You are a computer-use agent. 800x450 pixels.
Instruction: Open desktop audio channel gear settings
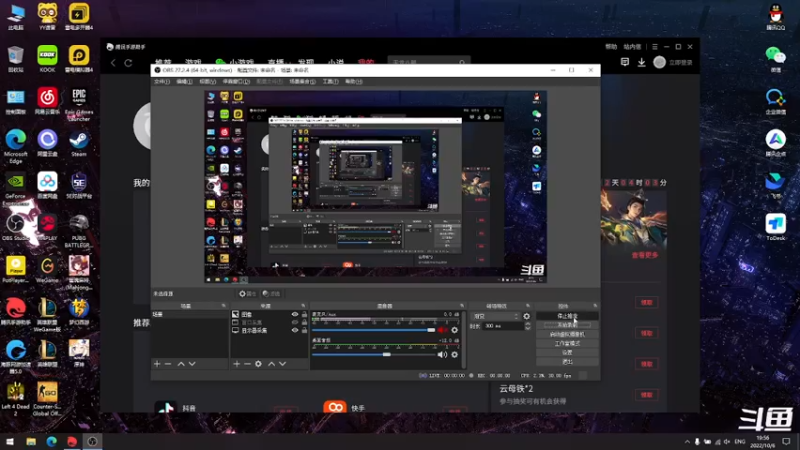coord(455,355)
